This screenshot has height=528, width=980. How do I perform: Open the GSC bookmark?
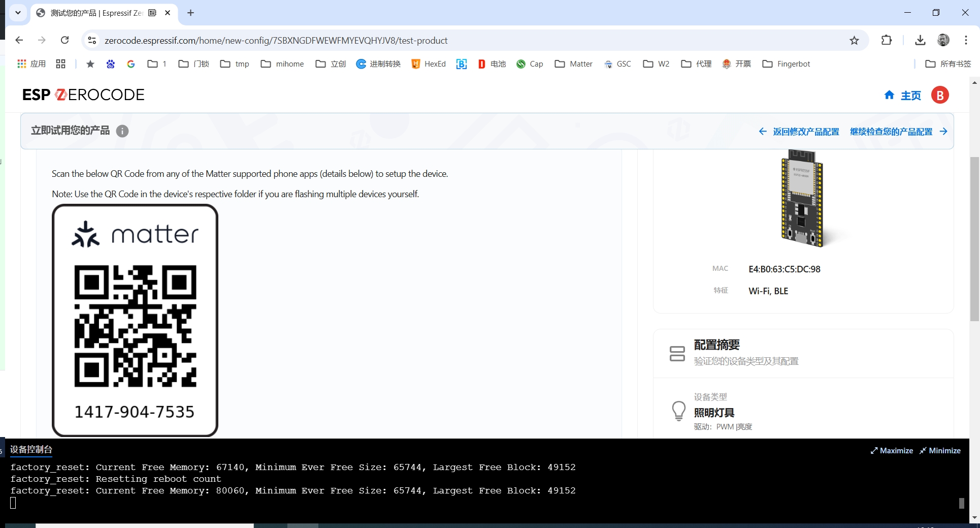(x=617, y=64)
